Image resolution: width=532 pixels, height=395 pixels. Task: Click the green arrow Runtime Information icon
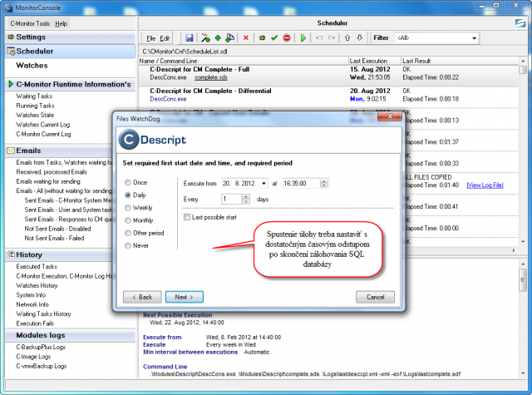11,84
